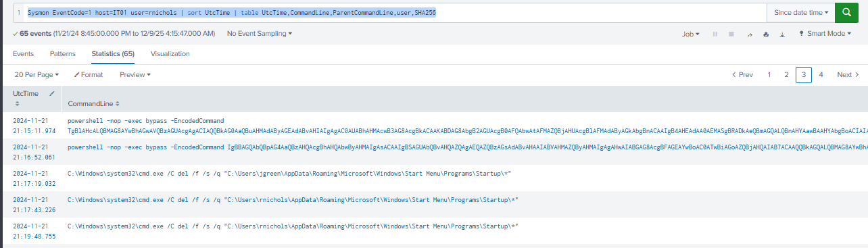Expand the No Event Sampling dropdown
Image resolution: width=868 pixels, height=248 pixels.
point(260,34)
